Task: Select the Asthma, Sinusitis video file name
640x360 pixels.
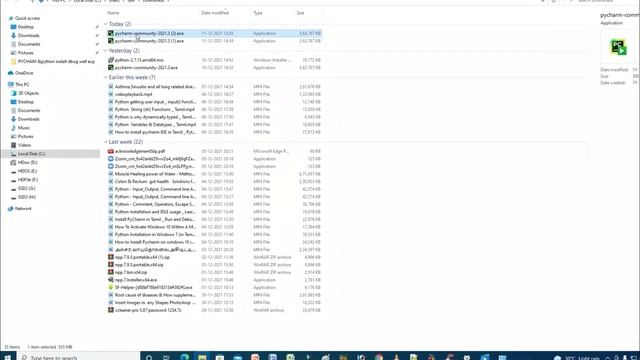Action: pyautogui.click(x=155, y=87)
